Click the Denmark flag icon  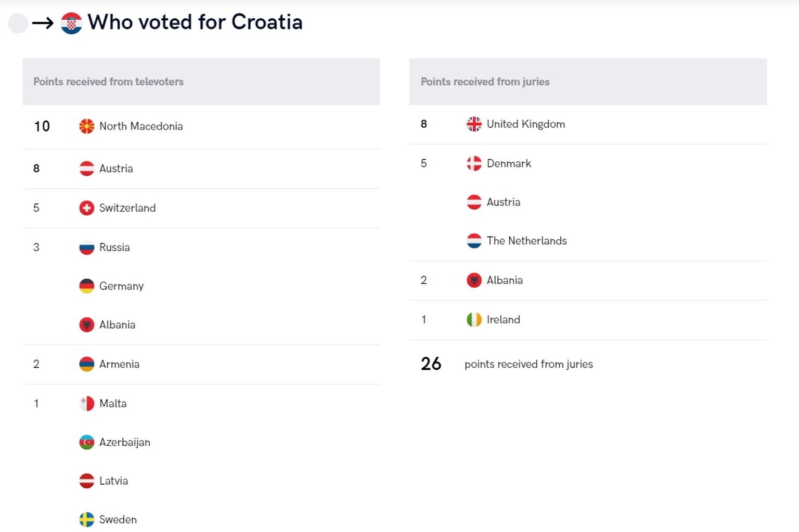pos(474,163)
